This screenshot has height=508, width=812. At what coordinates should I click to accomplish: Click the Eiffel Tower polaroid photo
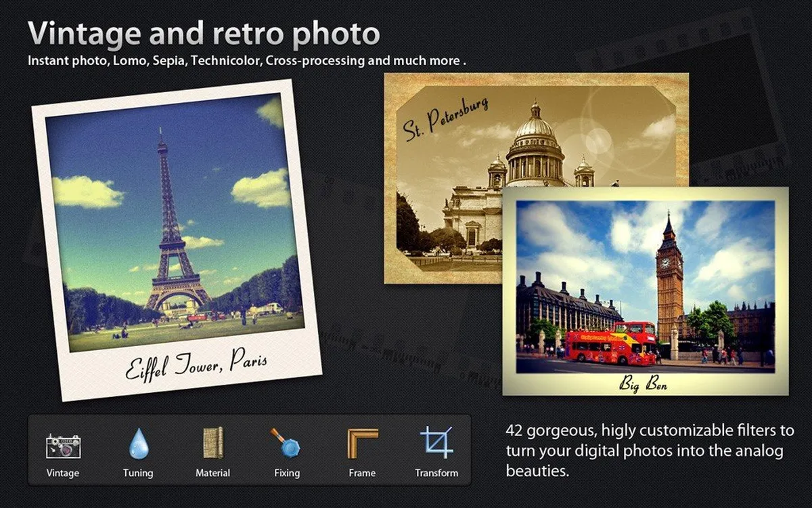[177, 240]
